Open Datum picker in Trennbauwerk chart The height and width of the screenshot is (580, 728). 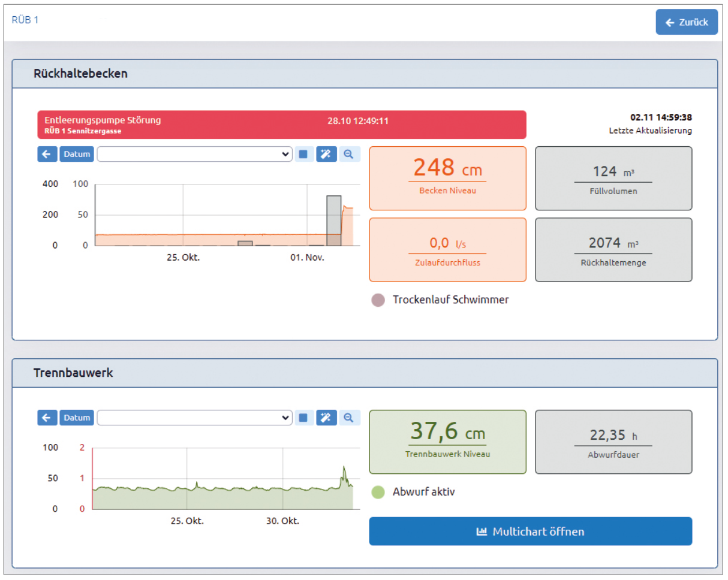coord(77,418)
